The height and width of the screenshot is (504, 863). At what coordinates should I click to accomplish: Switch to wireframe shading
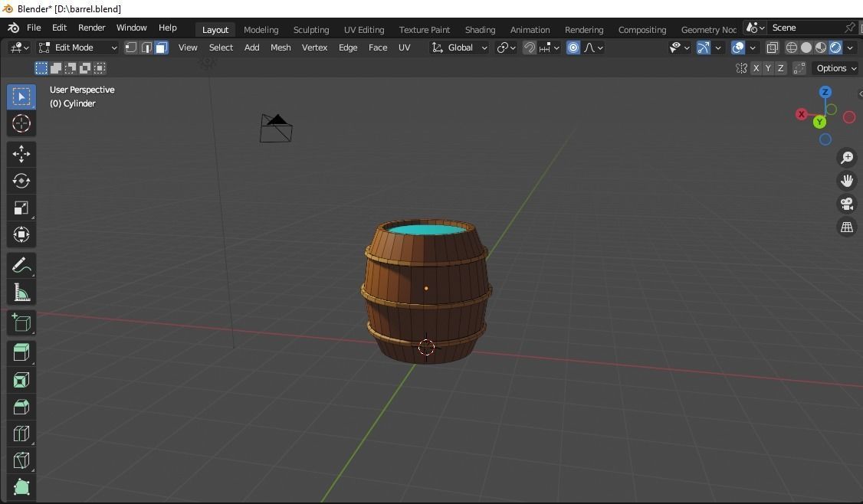coord(792,47)
